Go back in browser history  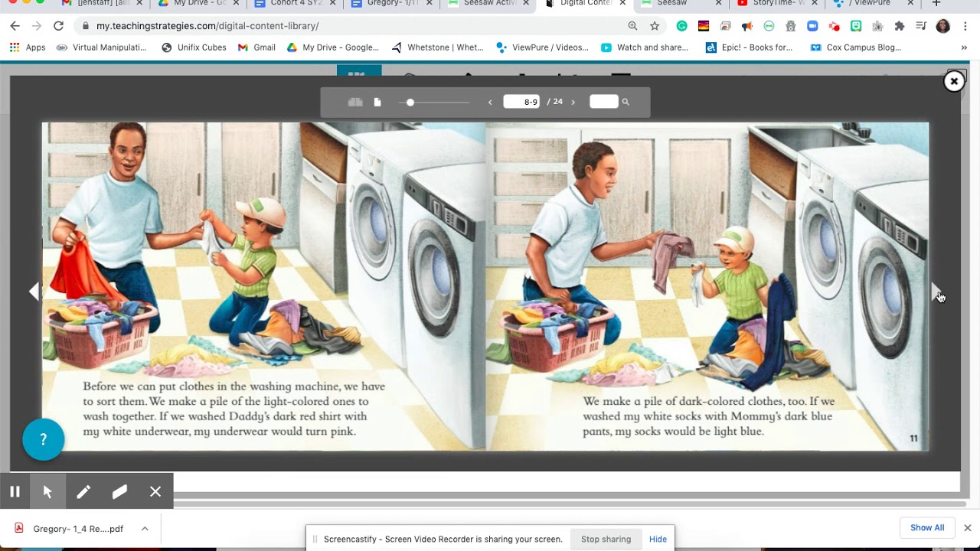[15, 26]
